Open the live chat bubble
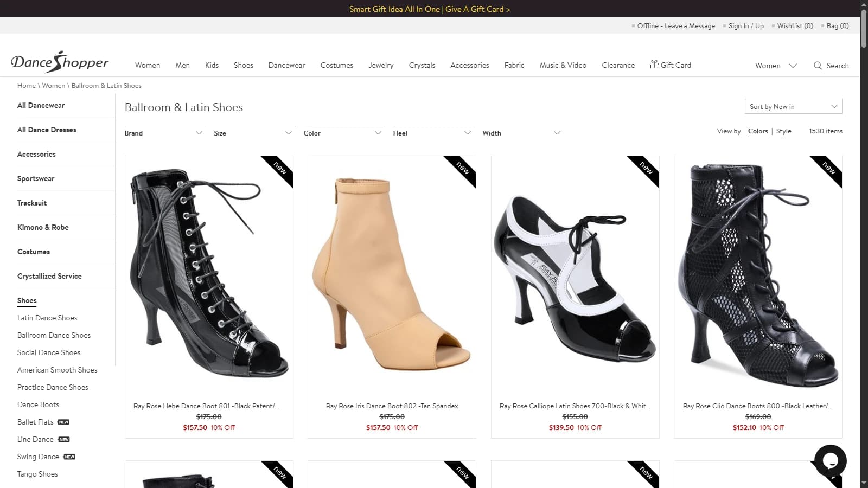The height and width of the screenshot is (488, 868). (x=830, y=461)
